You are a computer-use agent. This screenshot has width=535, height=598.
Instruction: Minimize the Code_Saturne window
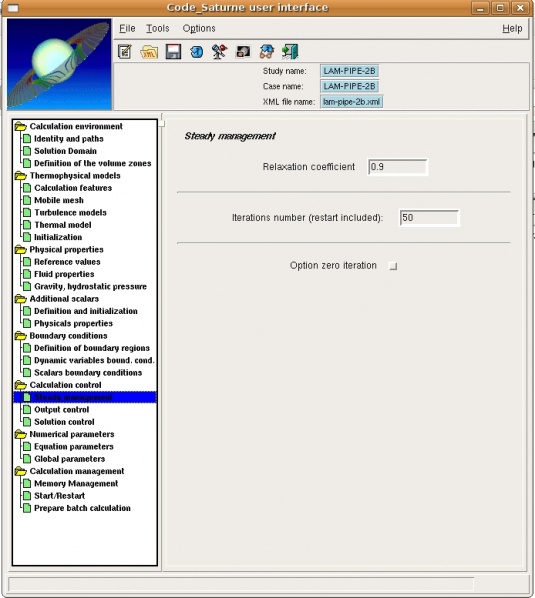480,8
